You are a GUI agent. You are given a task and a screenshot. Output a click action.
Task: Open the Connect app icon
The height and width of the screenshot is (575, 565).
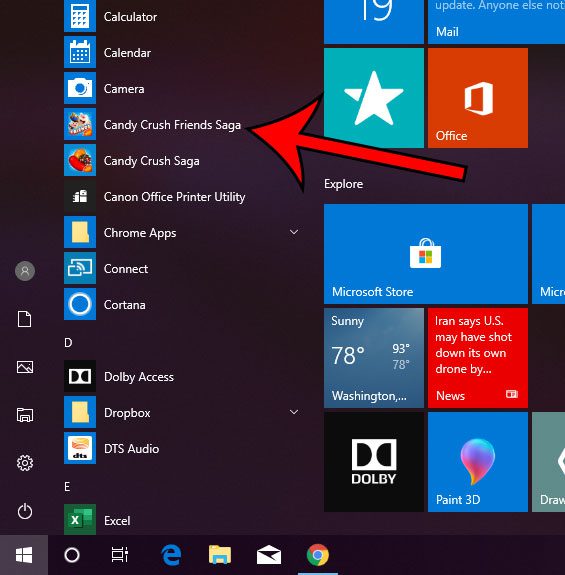(80, 268)
